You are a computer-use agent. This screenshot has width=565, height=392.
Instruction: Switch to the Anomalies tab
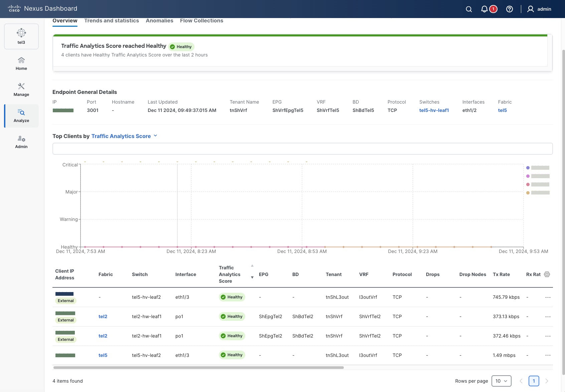tap(159, 21)
